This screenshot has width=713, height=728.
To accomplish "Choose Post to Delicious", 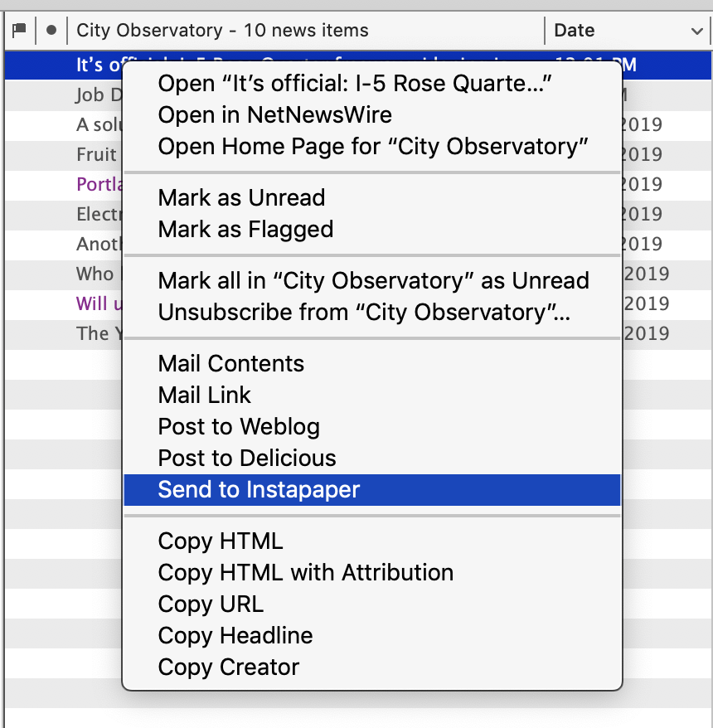I will point(371,459).
